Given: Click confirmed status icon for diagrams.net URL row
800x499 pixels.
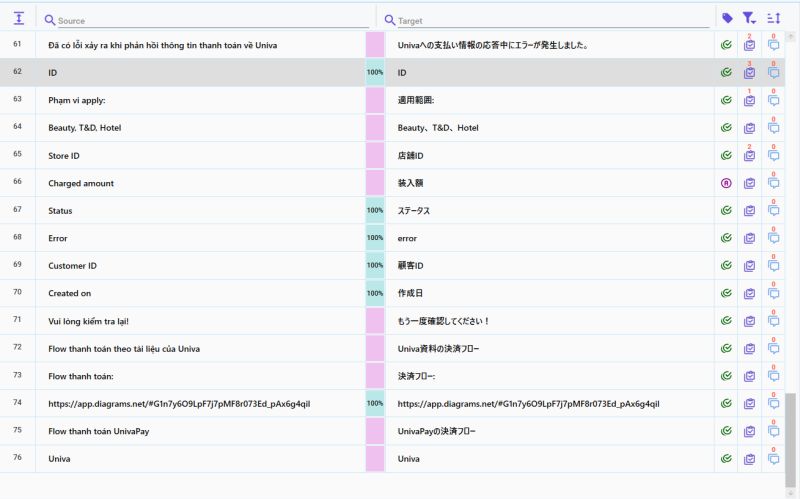Looking at the screenshot, I should tap(726, 403).
